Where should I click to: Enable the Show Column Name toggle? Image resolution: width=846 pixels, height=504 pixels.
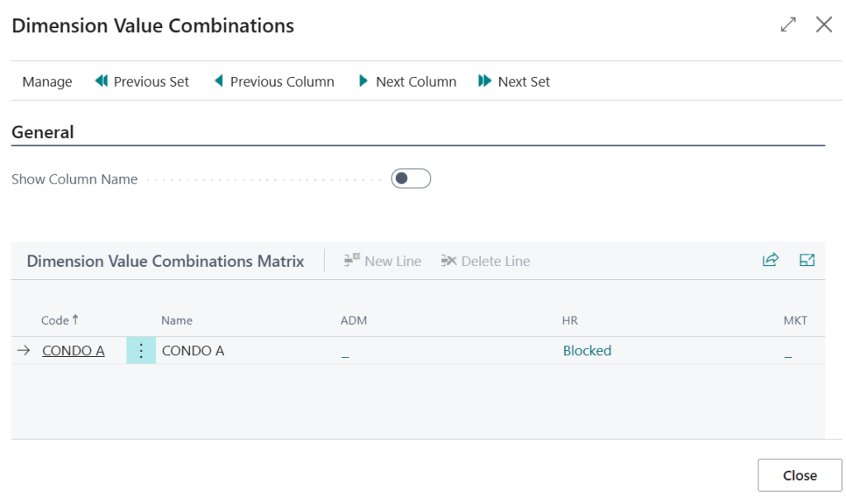pos(411,178)
